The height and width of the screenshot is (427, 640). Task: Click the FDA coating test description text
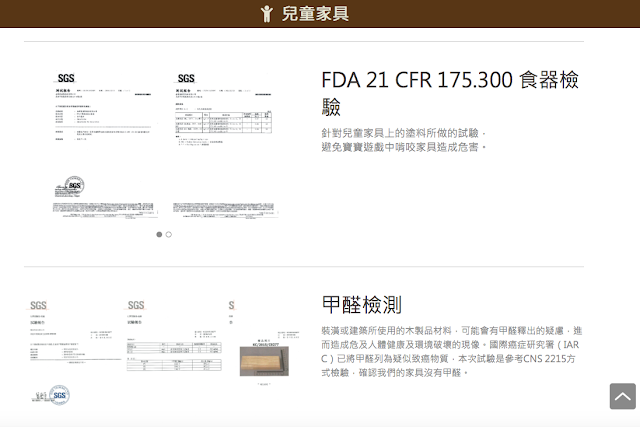click(x=404, y=140)
